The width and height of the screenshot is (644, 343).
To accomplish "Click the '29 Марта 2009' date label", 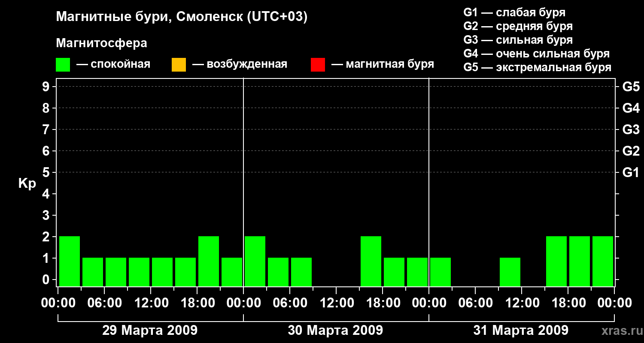I will (150, 331).
